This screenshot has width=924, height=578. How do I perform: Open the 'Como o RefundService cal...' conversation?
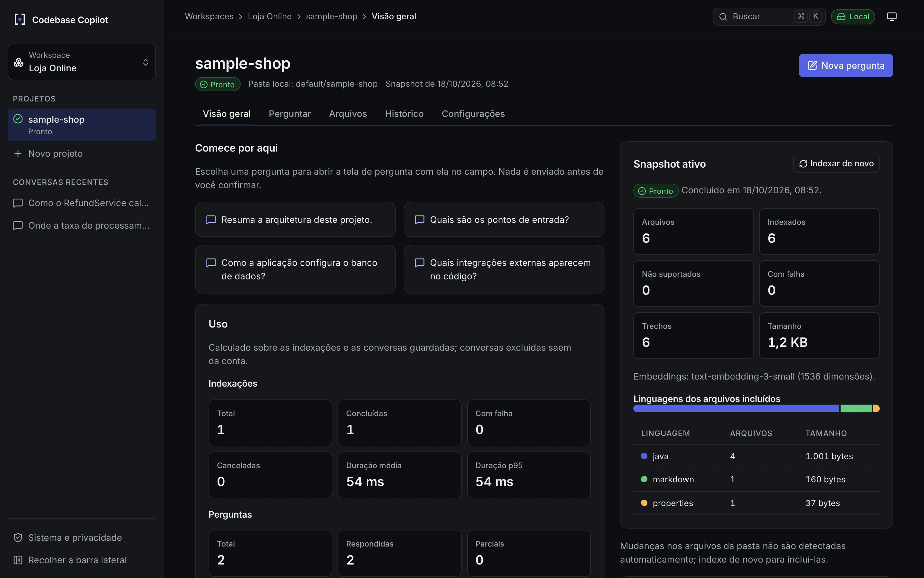82,203
